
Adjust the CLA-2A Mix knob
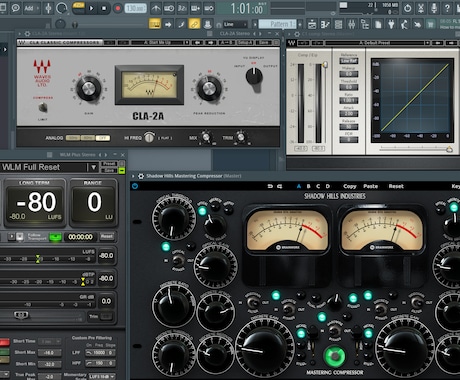(206, 137)
